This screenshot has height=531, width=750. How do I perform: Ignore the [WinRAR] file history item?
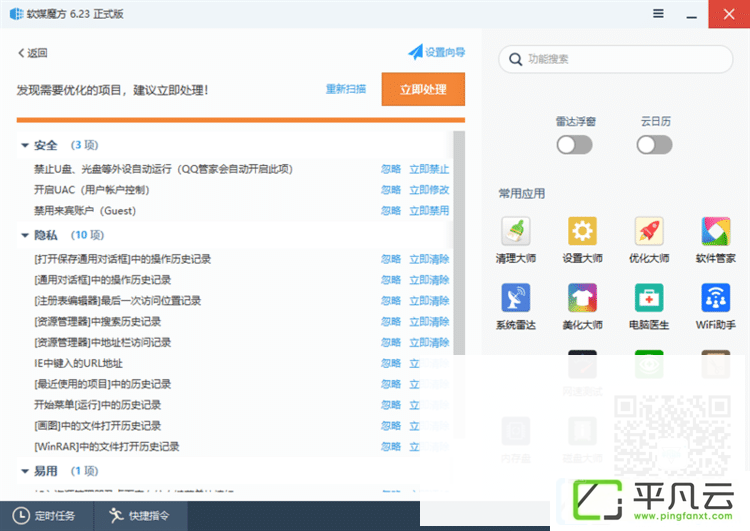391,447
